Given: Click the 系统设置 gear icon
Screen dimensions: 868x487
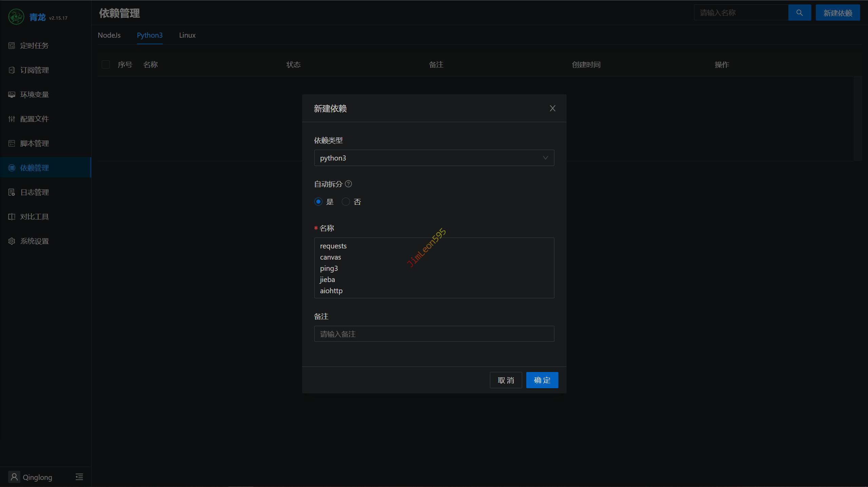Looking at the screenshot, I should coord(12,241).
